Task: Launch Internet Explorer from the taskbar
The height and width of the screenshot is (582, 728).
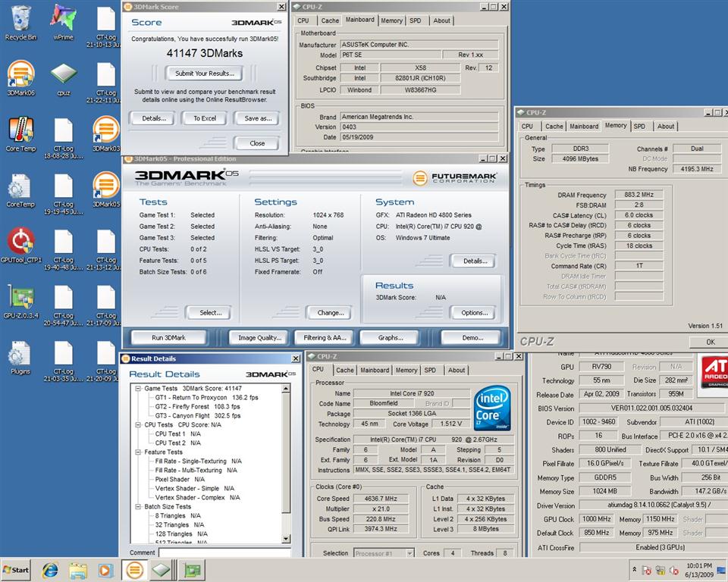Action: (50, 570)
